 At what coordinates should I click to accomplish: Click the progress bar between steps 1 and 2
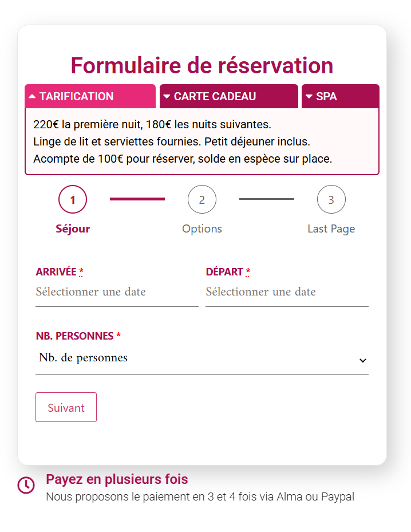tap(137, 199)
